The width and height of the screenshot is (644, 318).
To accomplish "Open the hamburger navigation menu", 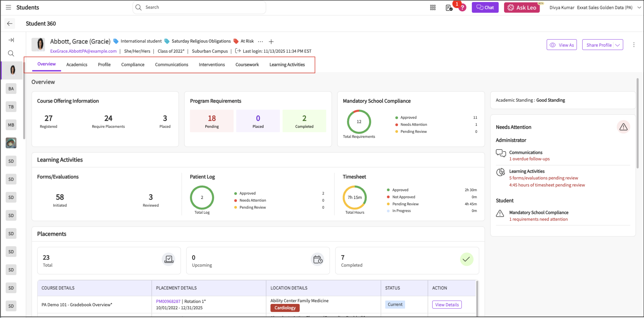I will pyautogui.click(x=8, y=7).
